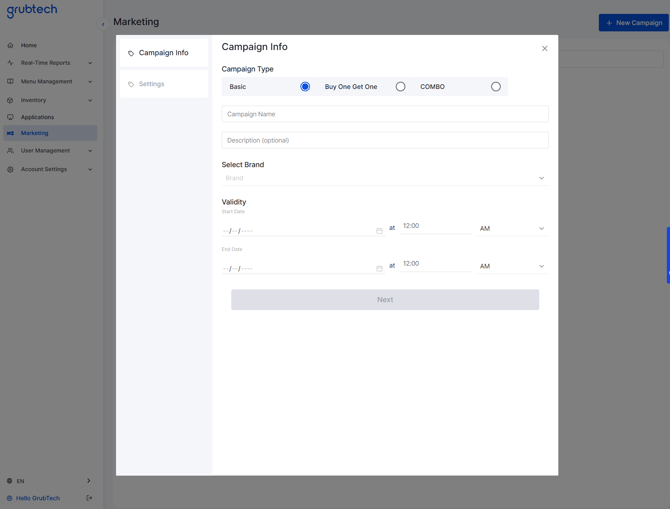This screenshot has height=509, width=670.
Task: Select the Basic campaign type radio
Action: tap(305, 87)
